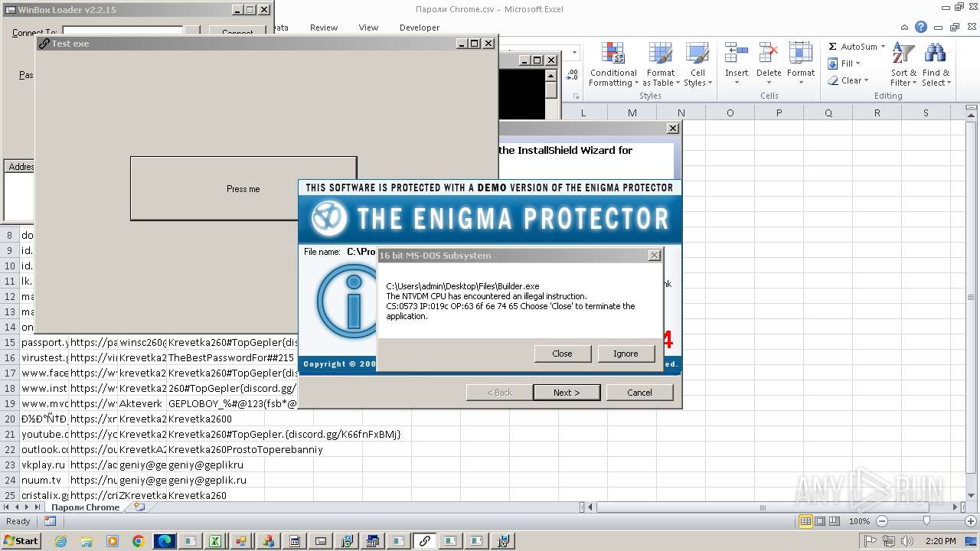Image resolution: width=980 pixels, height=551 pixels.
Task: Open View tab in Excel
Action: (368, 28)
